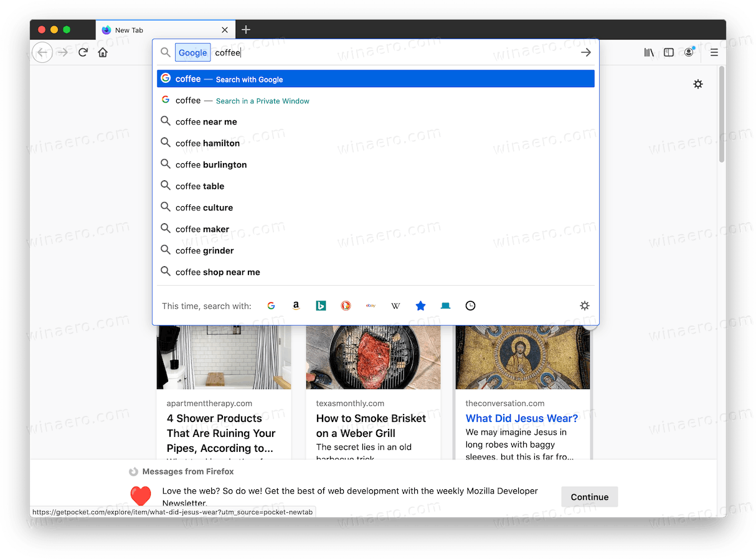The height and width of the screenshot is (559, 756).
Task: Click the Continue button
Action: (589, 497)
